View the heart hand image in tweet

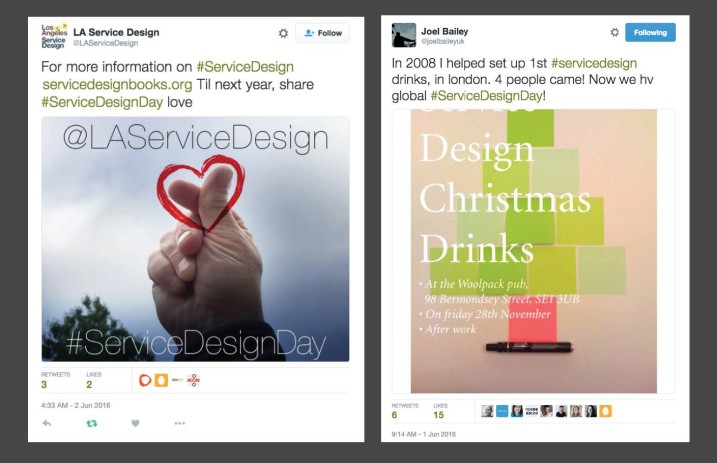pyautogui.click(x=195, y=239)
